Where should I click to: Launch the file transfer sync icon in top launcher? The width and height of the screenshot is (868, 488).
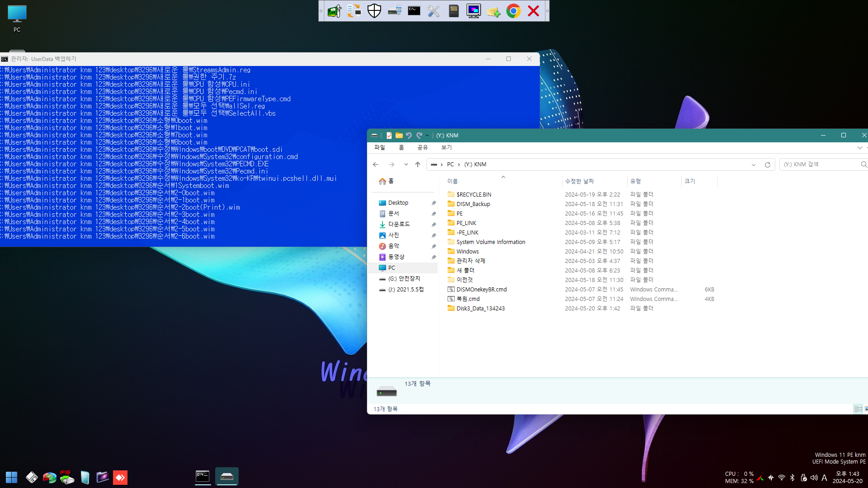point(354,11)
